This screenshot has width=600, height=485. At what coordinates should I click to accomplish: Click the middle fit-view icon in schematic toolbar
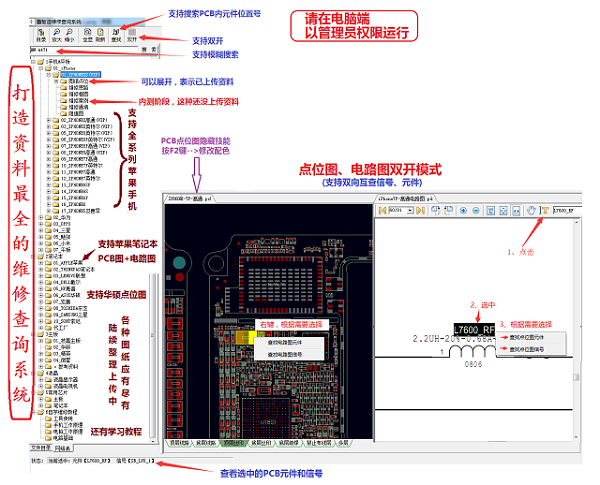click(504, 211)
